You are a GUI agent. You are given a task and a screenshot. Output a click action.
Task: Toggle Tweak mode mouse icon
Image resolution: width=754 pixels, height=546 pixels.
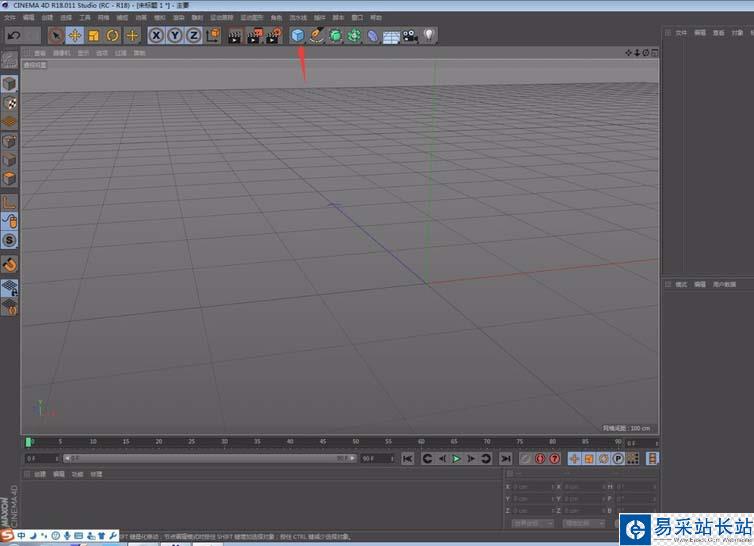click(9, 221)
